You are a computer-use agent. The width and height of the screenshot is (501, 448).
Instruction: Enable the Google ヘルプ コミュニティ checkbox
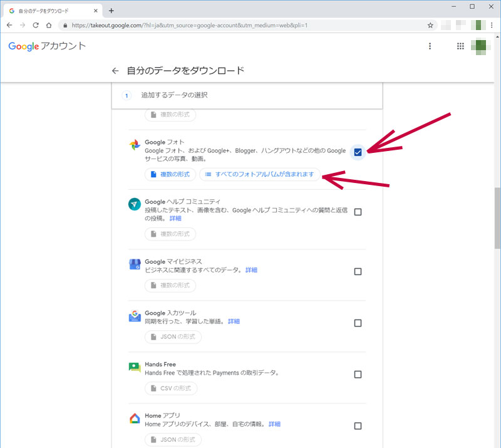[x=358, y=212]
